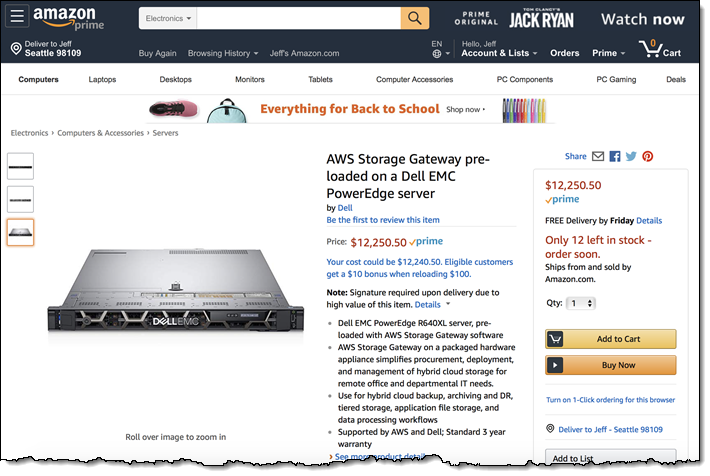Open the hamburger navigation menu

(x=18, y=18)
